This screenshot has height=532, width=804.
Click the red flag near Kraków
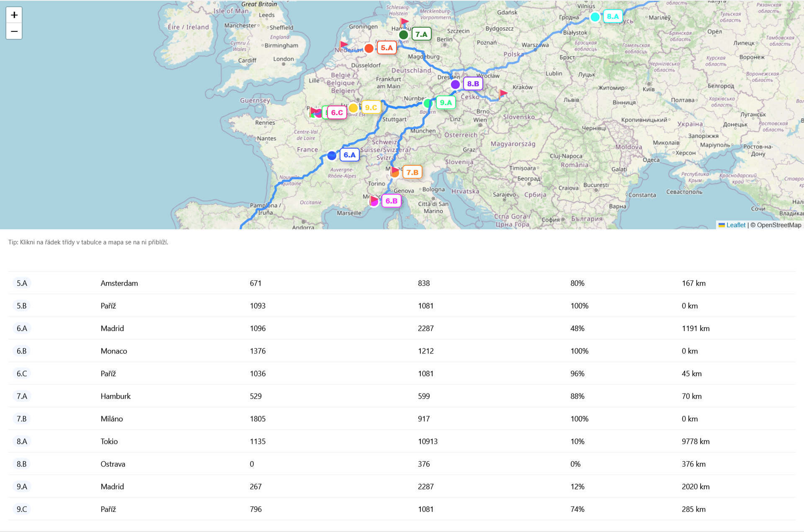[503, 93]
